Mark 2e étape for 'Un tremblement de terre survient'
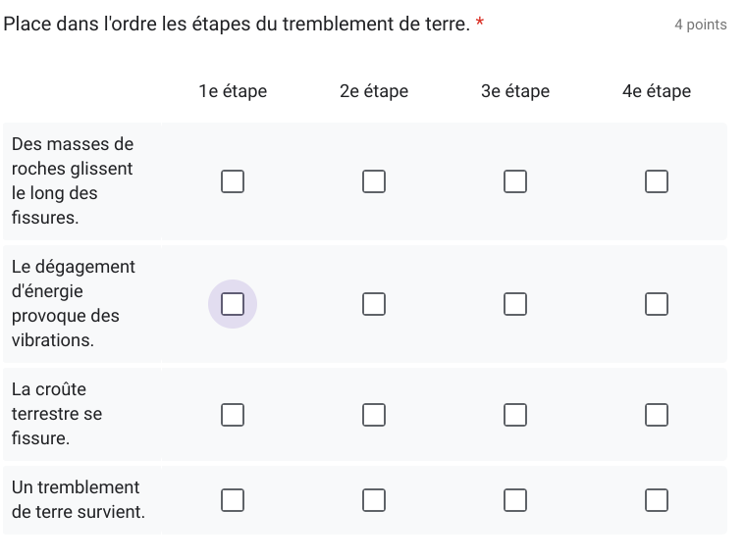745x560 pixels. pos(374,500)
